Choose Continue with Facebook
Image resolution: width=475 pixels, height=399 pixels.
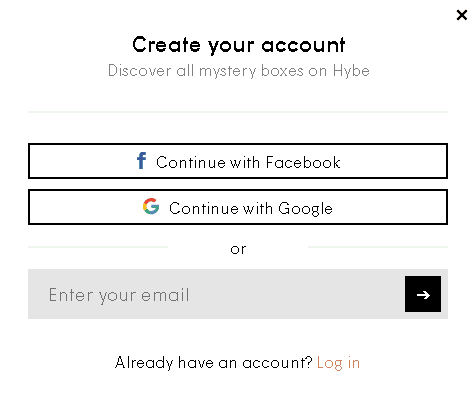tap(238, 161)
